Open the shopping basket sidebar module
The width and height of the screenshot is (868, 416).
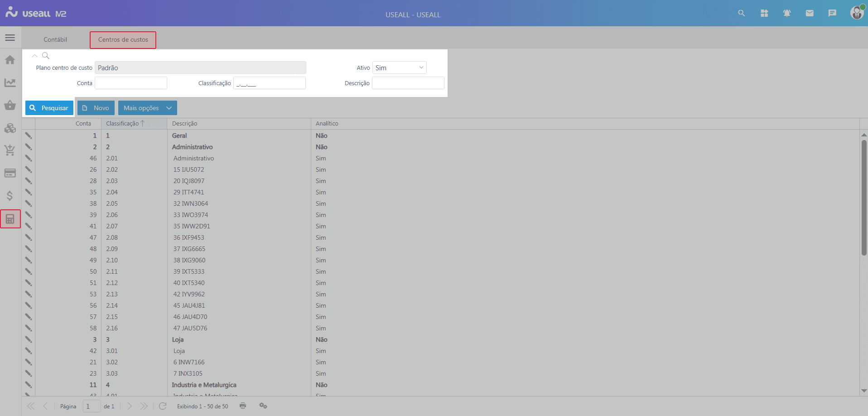[10, 106]
